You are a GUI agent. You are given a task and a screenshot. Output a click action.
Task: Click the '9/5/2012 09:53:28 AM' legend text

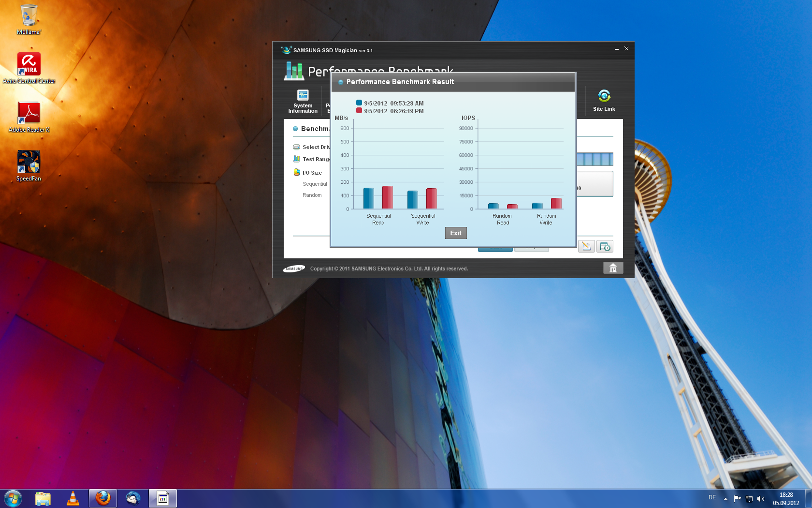pos(394,104)
